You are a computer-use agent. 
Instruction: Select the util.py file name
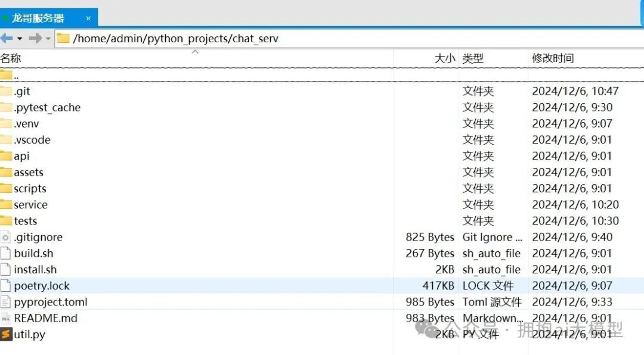coord(30,335)
